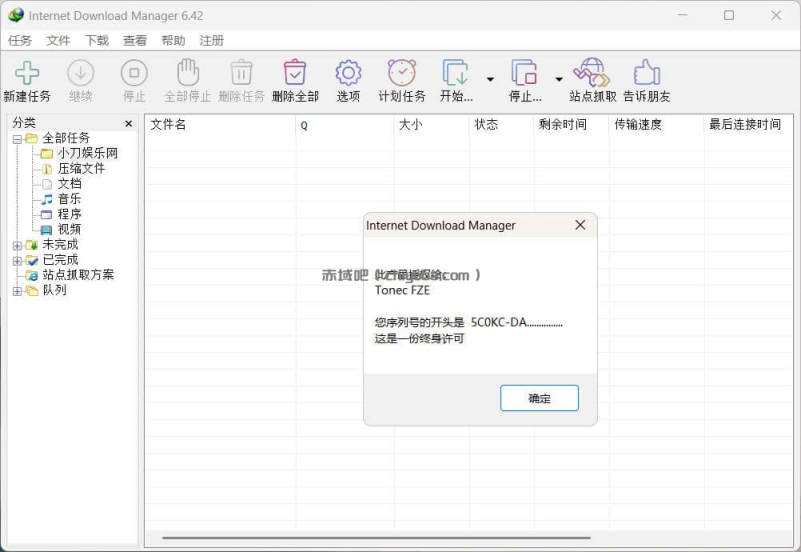Sort by 文件名 column header
The width and height of the screenshot is (801, 552).
220,125
